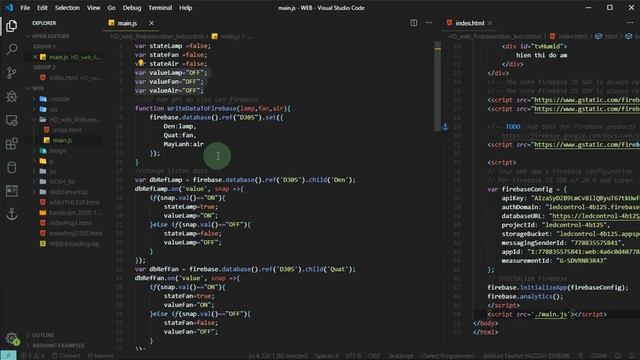Viewport: 640px width, 360px height.
Task: Change line endings via CRLF
Action: (374, 356)
